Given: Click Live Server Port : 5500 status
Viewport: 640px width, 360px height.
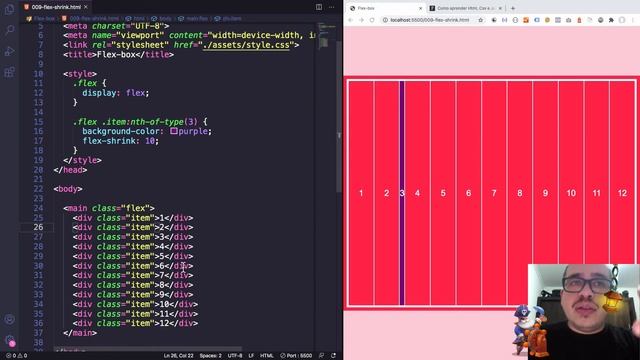Looking at the screenshot, I should (x=296, y=356).
